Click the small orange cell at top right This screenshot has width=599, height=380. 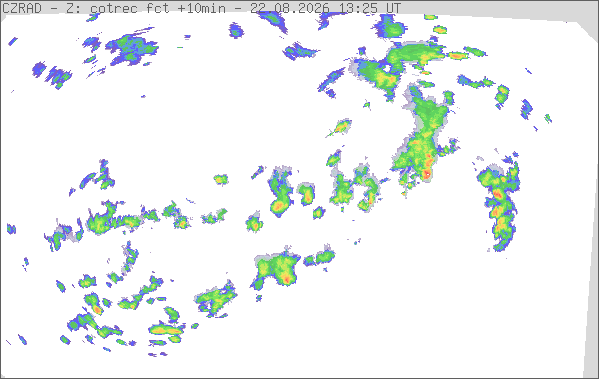(458, 56)
